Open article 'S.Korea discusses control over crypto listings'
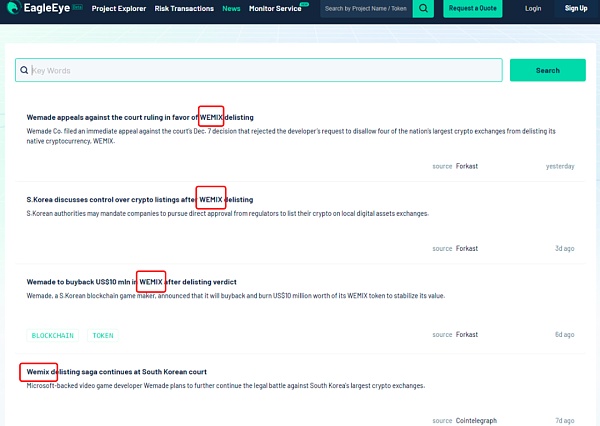Viewport: 600px width, 426px height. point(140,199)
